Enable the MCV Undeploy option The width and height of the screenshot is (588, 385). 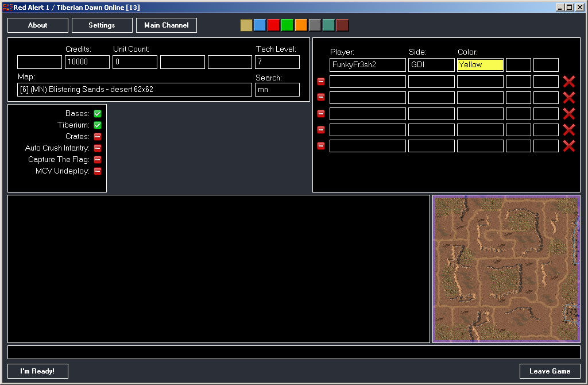(x=98, y=171)
